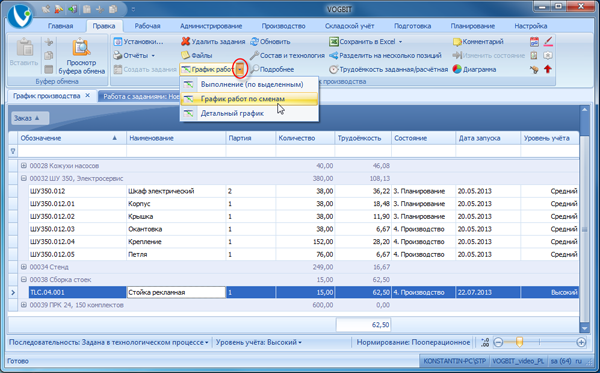
Task: Close the 'График производства' tab
Action: (88, 96)
